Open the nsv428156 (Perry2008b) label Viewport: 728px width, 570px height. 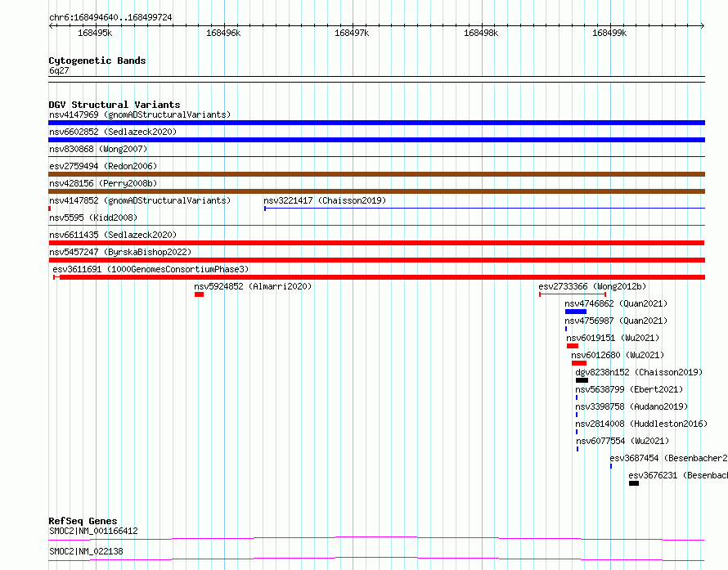[x=103, y=183]
